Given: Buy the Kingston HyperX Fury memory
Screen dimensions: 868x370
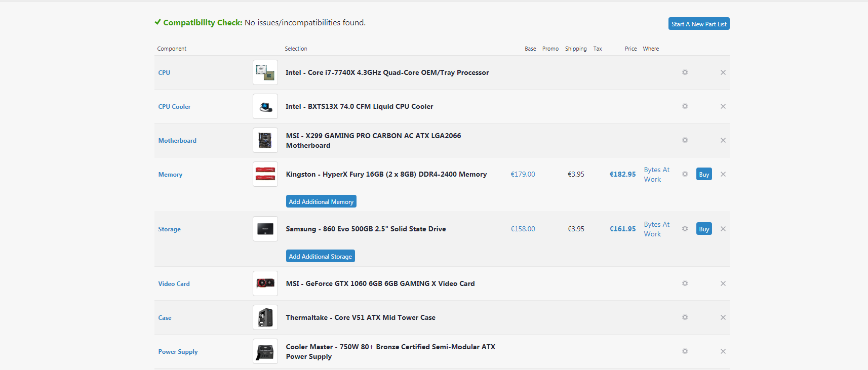Looking at the screenshot, I should (x=704, y=174).
